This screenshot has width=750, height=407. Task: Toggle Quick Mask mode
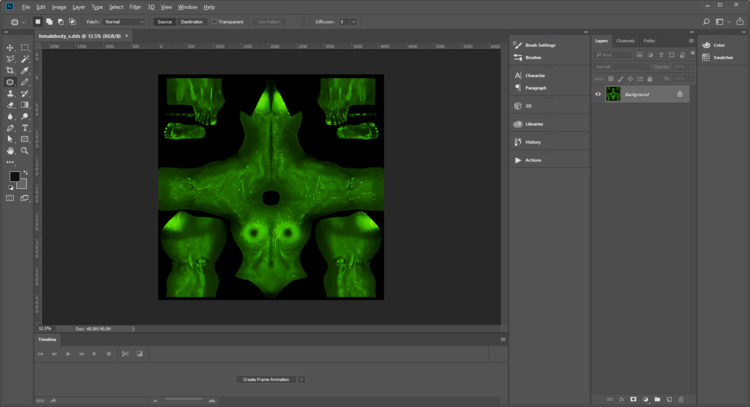click(10, 198)
